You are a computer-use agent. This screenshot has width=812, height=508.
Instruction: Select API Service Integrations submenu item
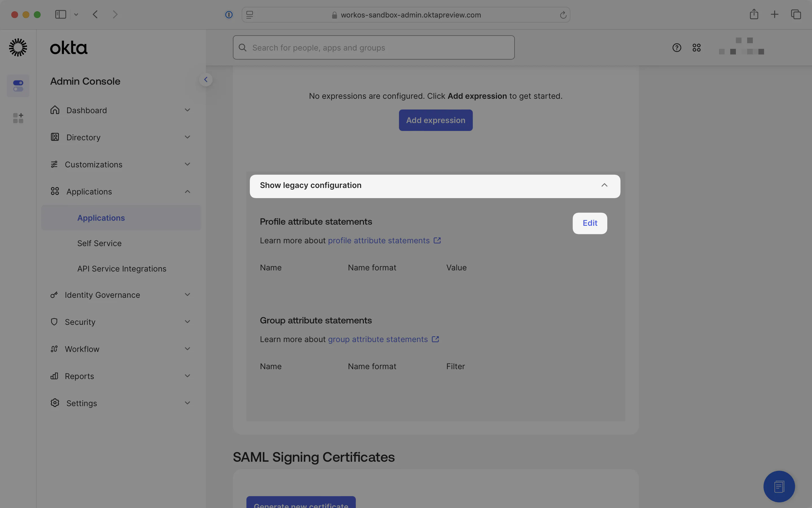[x=122, y=269]
